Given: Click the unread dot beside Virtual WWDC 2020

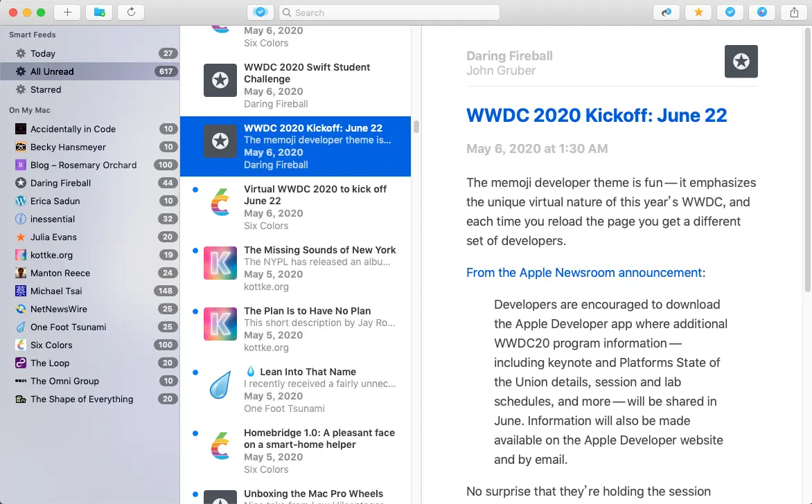Looking at the screenshot, I should pos(195,190).
